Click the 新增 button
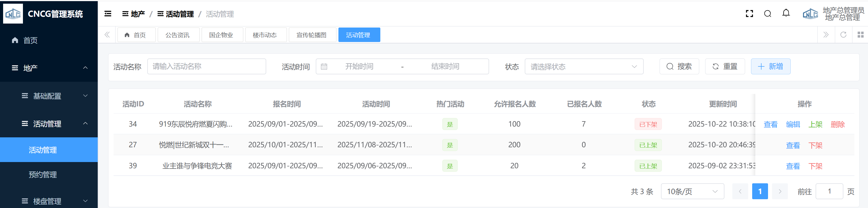Screen dimensions: 868x208 click(x=770, y=66)
